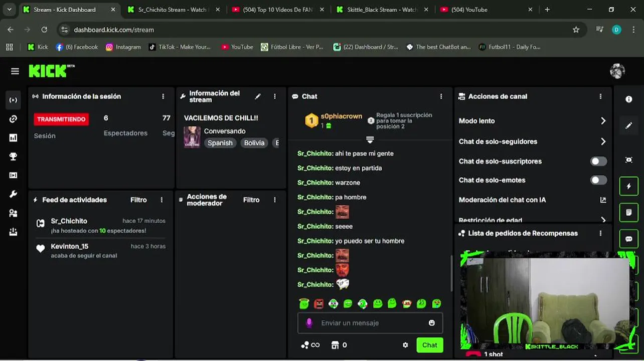Open the download tray sidebar icon
644x361 pixels.
pyautogui.click(x=14, y=232)
